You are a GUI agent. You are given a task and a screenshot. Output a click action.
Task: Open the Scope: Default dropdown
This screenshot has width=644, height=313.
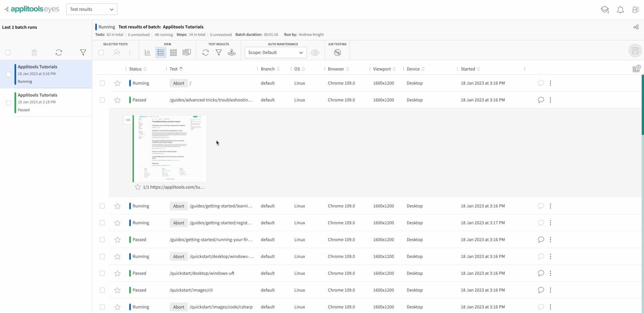[275, 53]
